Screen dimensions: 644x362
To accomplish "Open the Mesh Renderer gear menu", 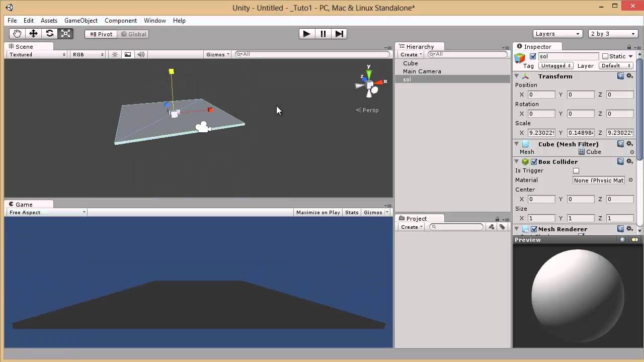I will [629, 229].
